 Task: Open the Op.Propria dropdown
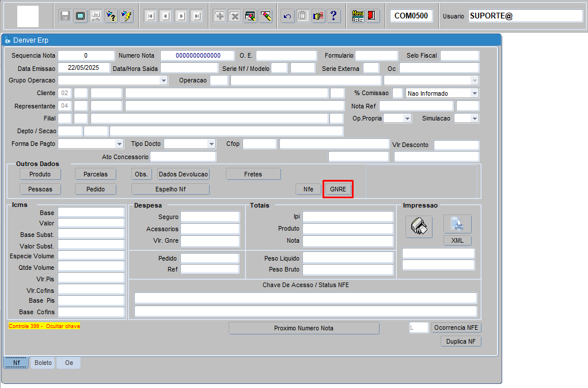407,118
